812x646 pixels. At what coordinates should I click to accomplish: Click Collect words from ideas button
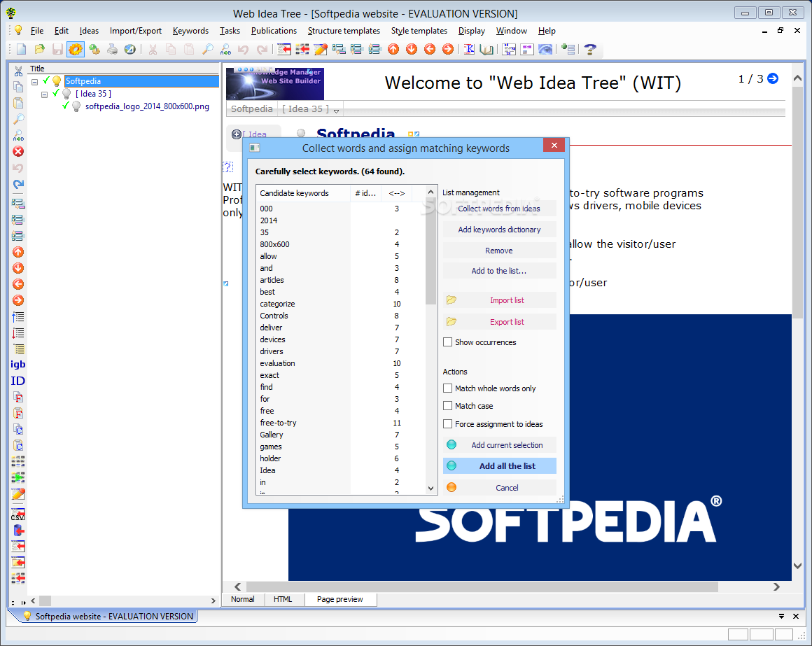499,209
